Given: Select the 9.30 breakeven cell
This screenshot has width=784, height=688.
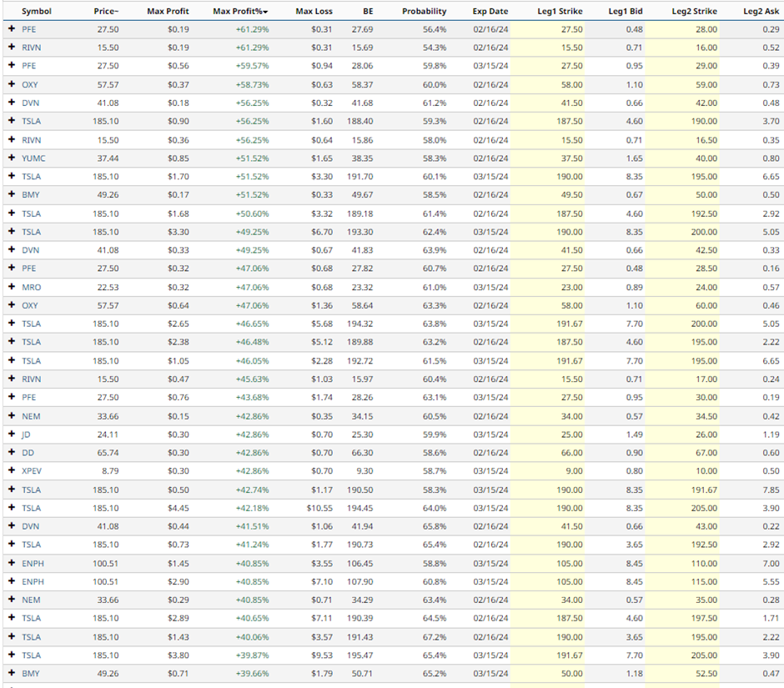Looking at the screenshot, I should pyautogui.click(x=364, y=471).
